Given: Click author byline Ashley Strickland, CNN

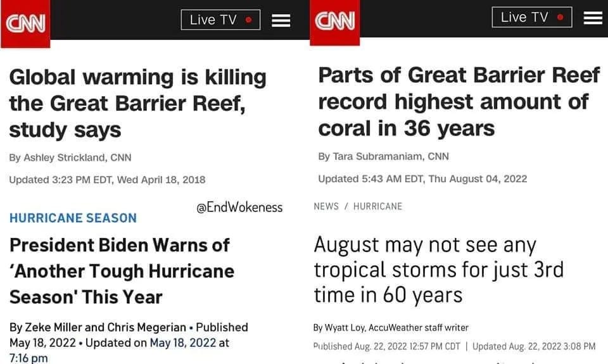Looking at the screenshot, I should [77, 158].
